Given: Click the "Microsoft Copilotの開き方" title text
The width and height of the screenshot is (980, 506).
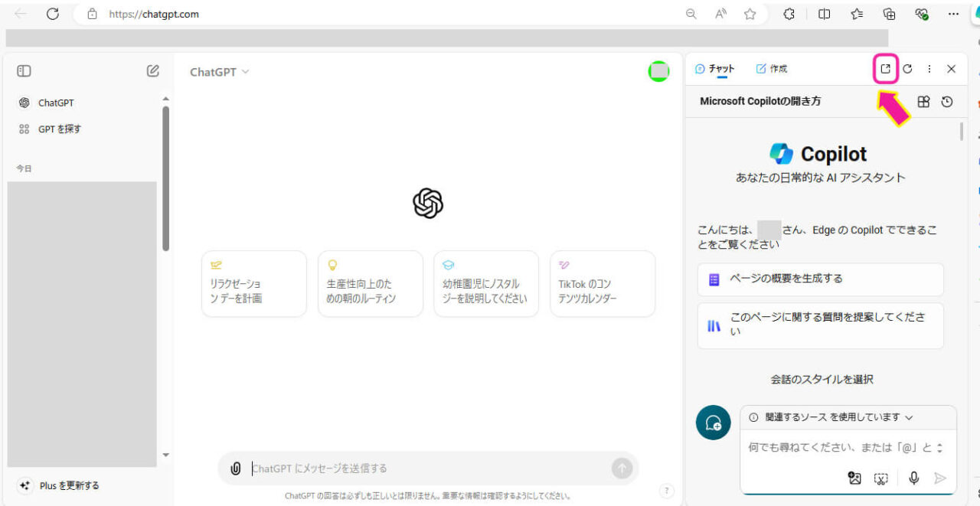Looking at the screenshot, I should [760, 102].
